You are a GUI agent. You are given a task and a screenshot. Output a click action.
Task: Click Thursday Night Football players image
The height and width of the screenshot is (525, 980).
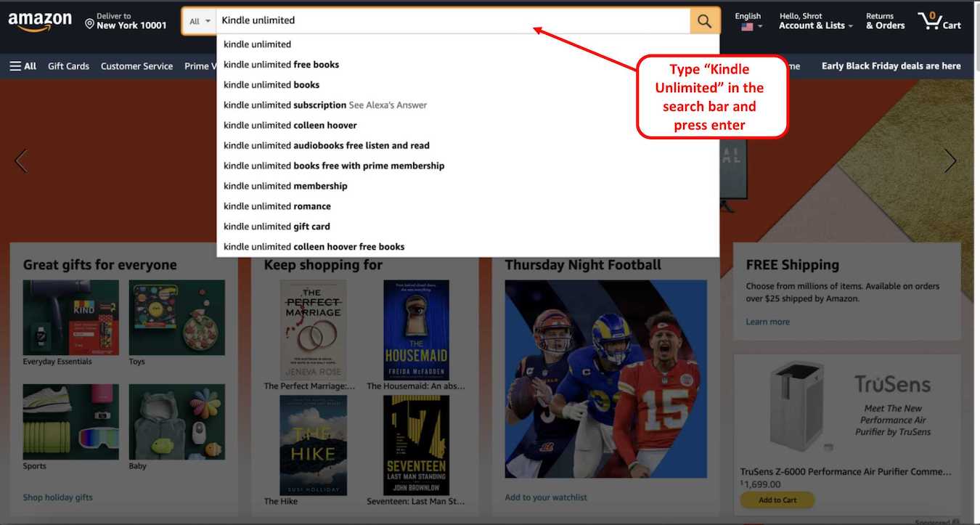(x=605, y=379)
